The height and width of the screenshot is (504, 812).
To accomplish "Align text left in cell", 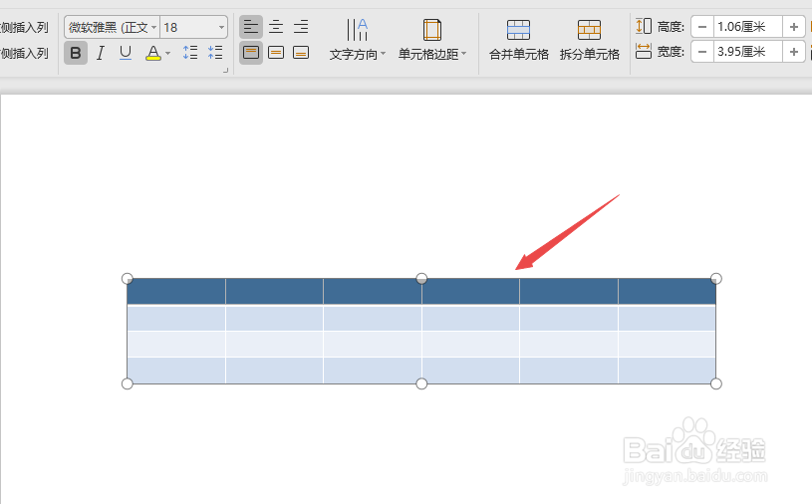I will tap(251, 27).
